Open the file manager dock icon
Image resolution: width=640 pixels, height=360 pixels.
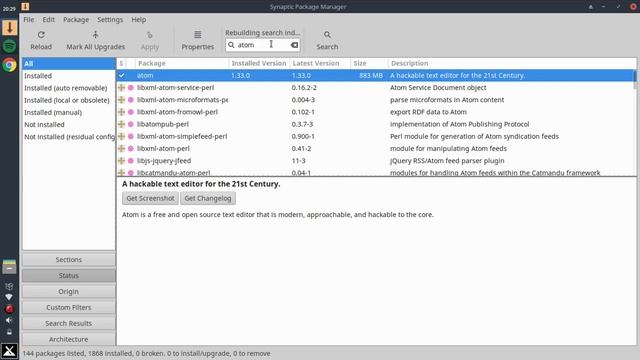tap(9, 267)
